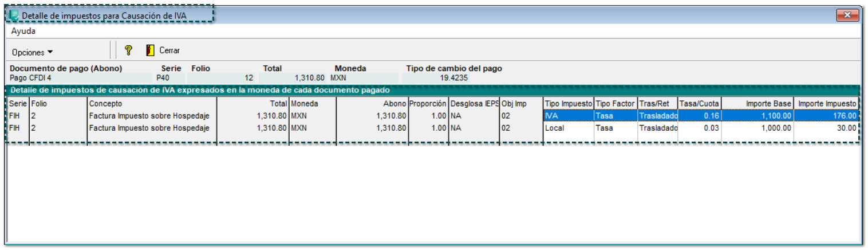Click the 0.03 rate cell
The width and height of the screenshot is (868, 250).
pyautogui.click(x=700, y=128)
